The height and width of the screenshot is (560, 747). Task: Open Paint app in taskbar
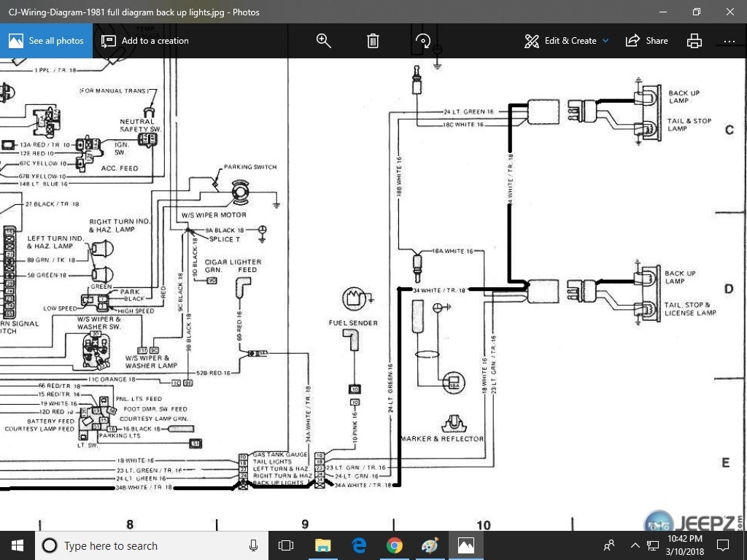tap(430, 545)
